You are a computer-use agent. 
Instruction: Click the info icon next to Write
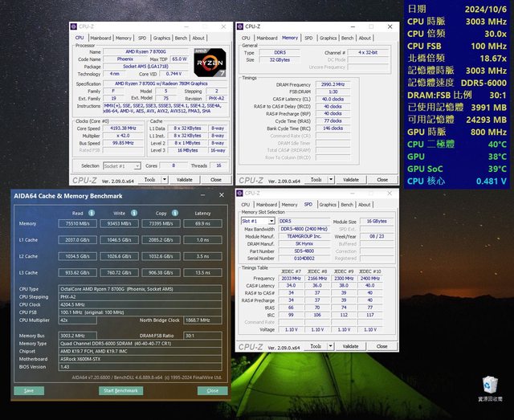(x=132, y=213)
